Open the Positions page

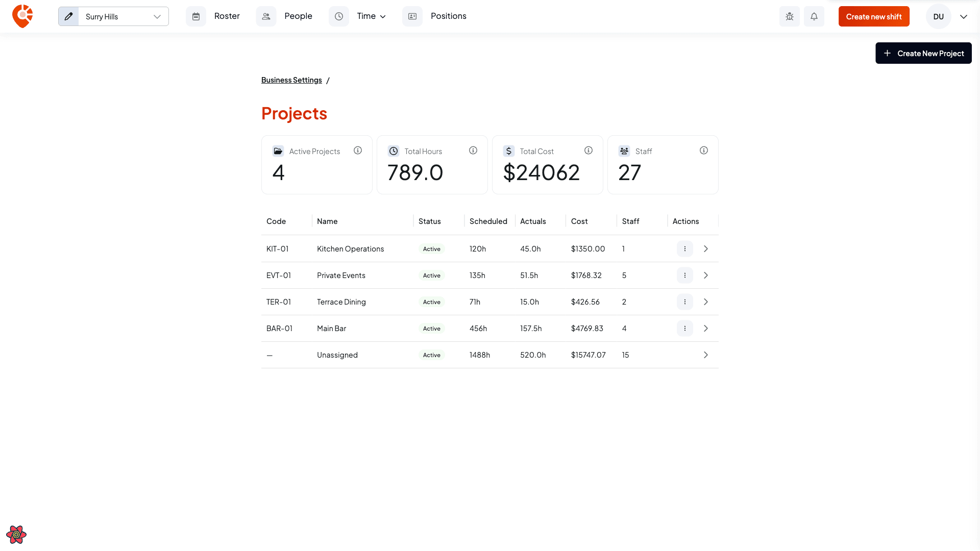[x=449, y=16]
